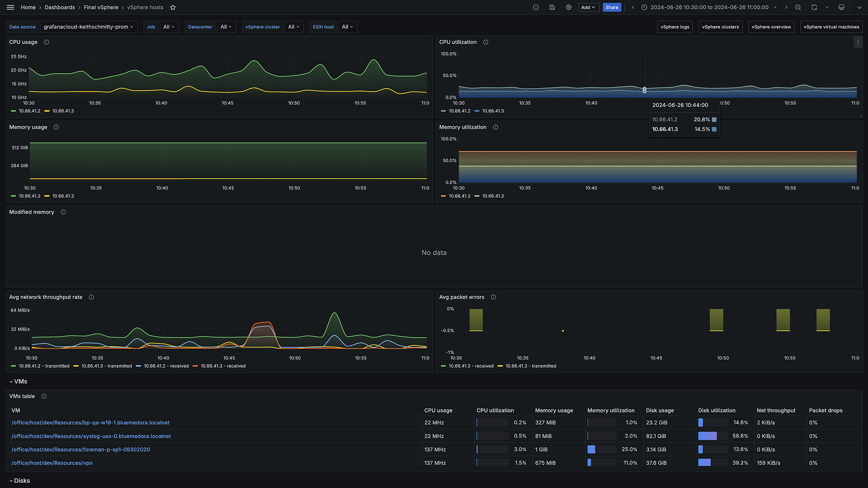Open the Add dropdown menu

[x=588, y=7]
